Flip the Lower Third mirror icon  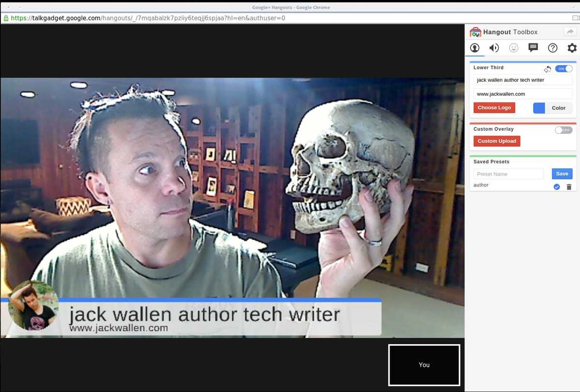(x=547, y=69)
